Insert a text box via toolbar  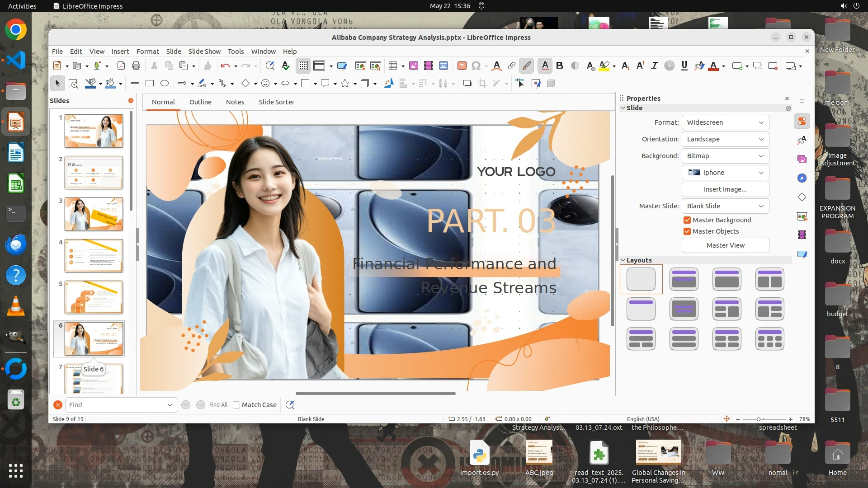(x=462, y=66)
